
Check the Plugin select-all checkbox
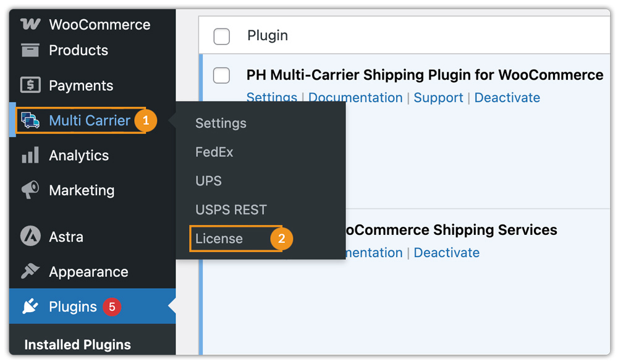(221, 36)
